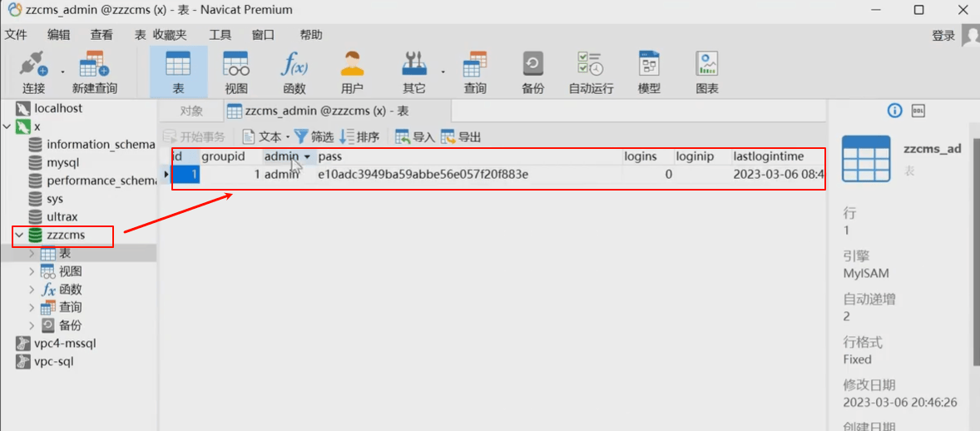Select the pass hash cell value
980x431 pixels.
[x=423, y=175]
